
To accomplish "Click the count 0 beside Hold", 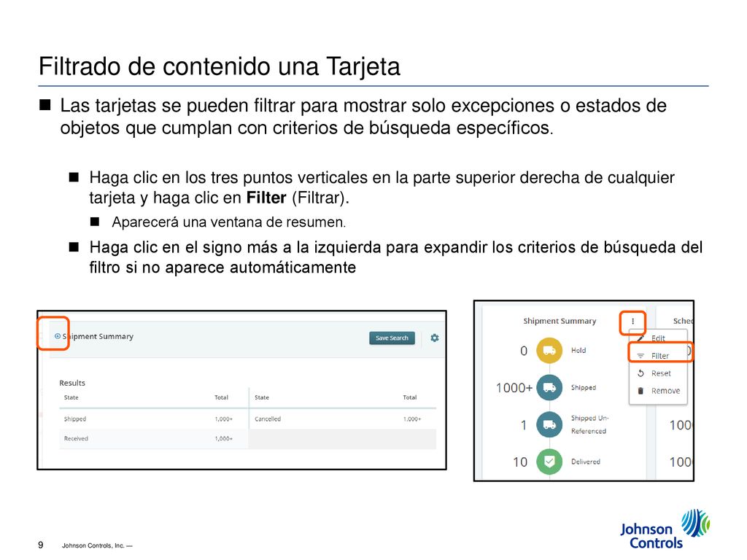I will click(524, 351).
